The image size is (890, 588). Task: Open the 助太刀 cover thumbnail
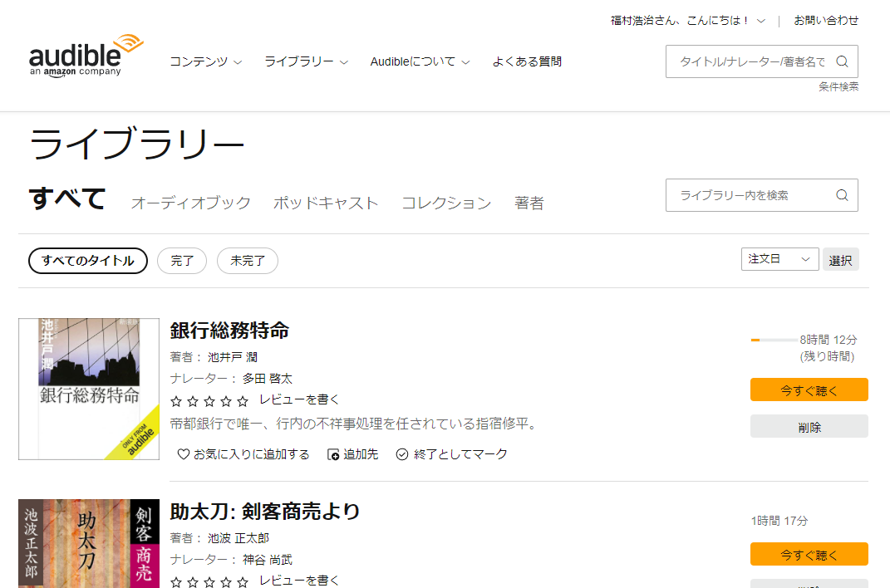89,543
